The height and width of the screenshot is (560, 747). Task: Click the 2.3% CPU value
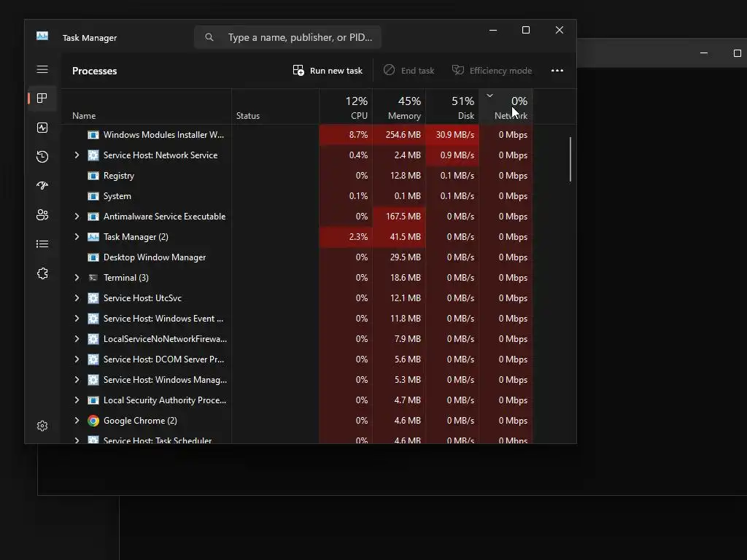click(x=358, y=237)
